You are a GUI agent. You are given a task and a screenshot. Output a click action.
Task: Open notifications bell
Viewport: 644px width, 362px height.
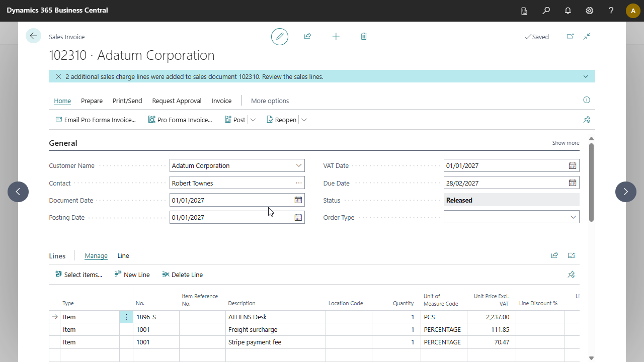pos(568,11)
